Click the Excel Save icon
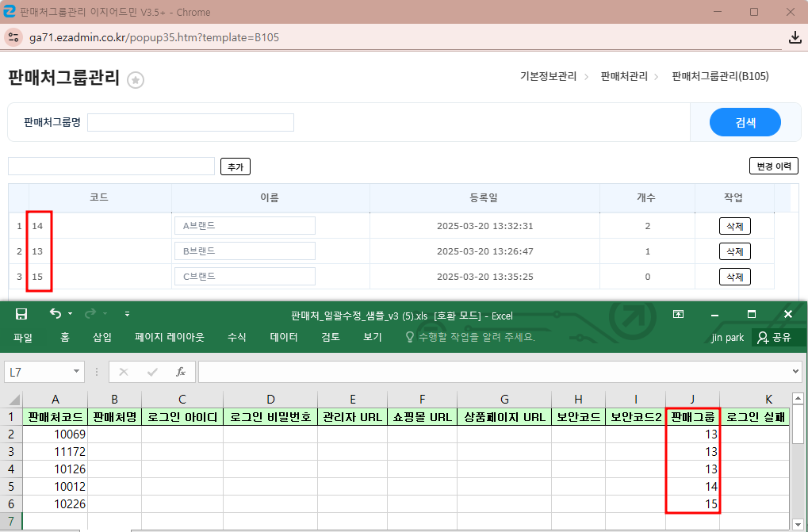The image size is (808, 532). [x=21, y=314]
